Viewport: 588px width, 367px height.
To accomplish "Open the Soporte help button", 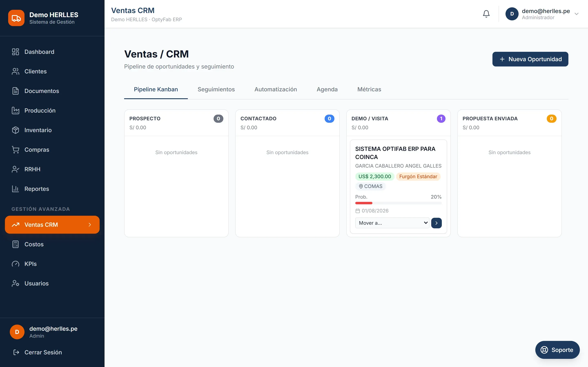I will click(x=557, y=350).
